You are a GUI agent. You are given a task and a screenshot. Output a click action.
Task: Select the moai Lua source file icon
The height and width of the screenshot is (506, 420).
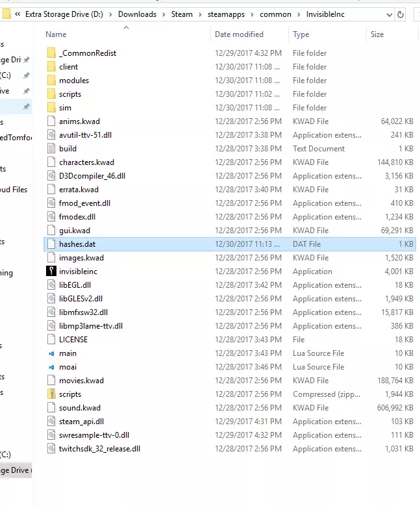pos(51,367)
